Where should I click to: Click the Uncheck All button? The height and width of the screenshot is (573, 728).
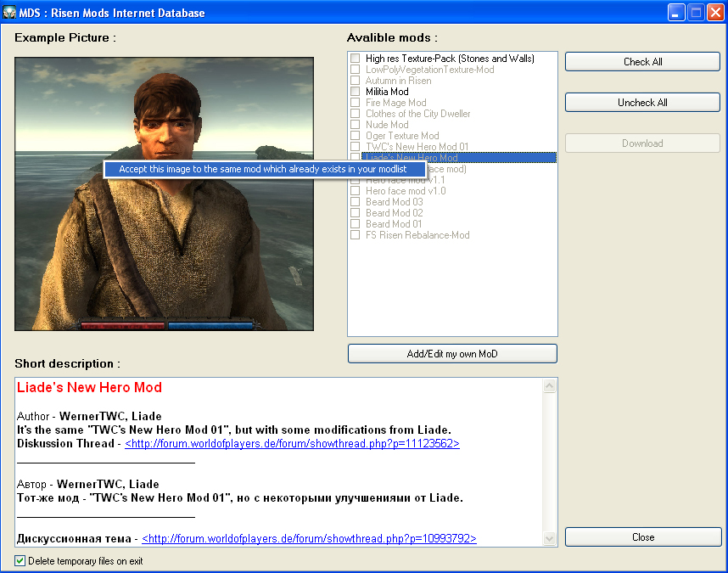pyautogui.click(x=642, y=103)
